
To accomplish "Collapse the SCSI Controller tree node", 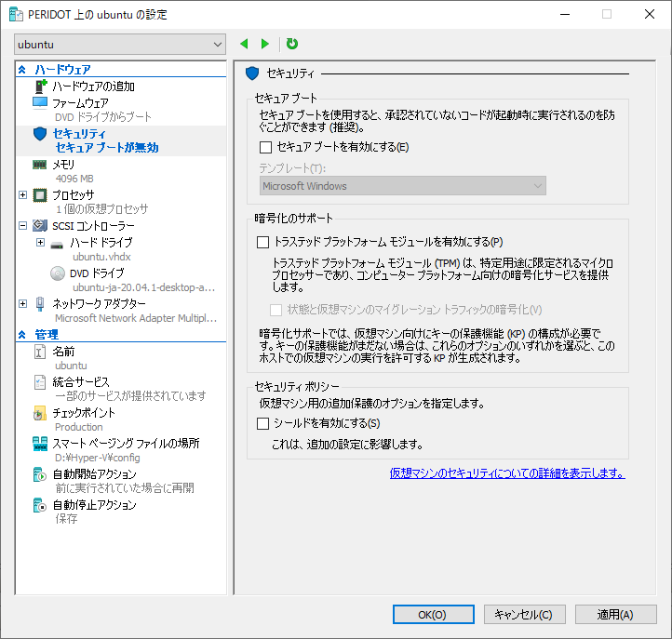I will click(23, 225).
